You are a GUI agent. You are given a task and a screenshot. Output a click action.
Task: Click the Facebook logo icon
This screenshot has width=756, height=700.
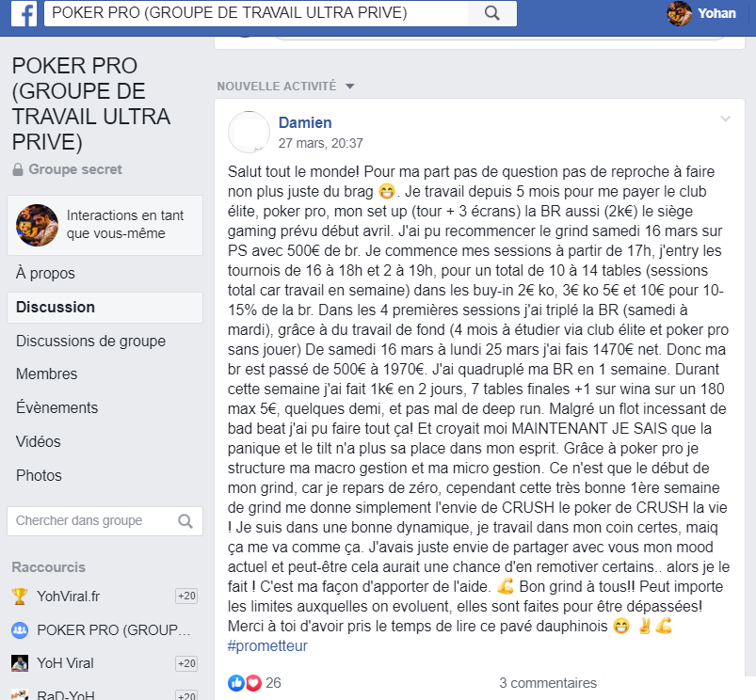coord(24,13)
